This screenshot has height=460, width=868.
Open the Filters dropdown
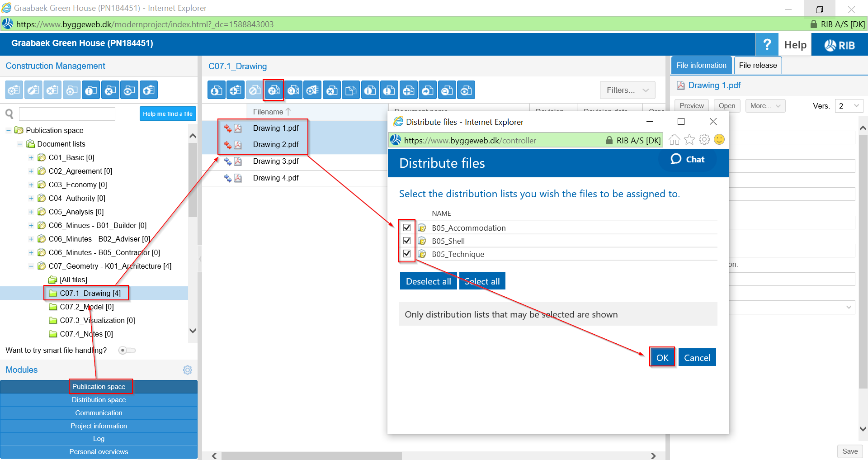pyautogui.click(x=627, y=90)
